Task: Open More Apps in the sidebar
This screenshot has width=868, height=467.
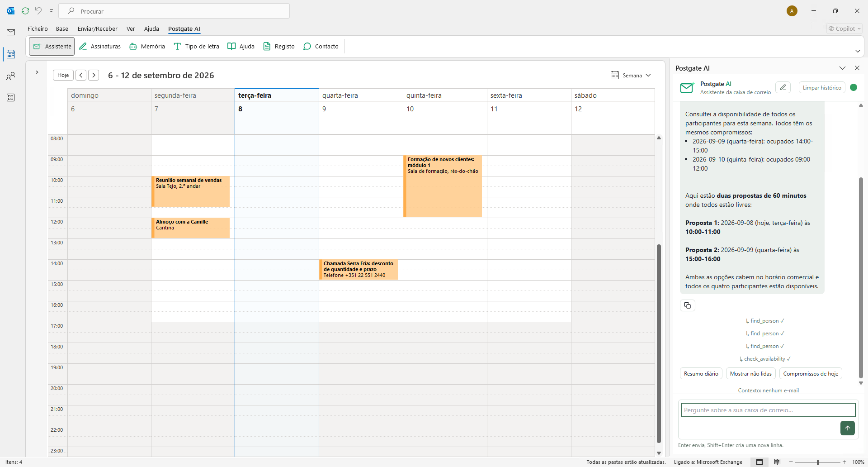Action: pyautogui.click(x=11, y=97)
